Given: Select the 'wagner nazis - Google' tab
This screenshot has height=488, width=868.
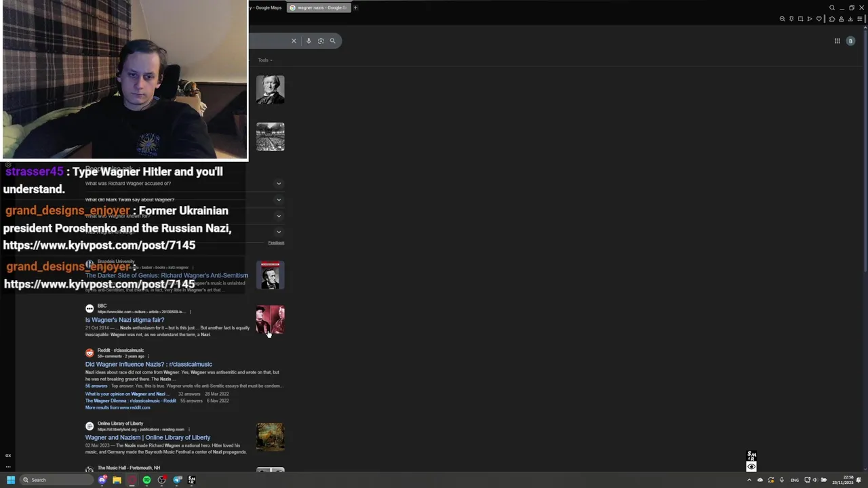Looking at the screenshot, I should pos(317,7).
